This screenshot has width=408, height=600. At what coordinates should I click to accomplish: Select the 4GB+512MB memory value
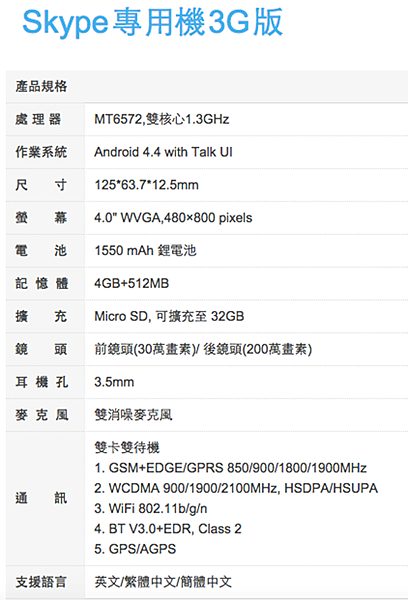(x=132, y=284)
